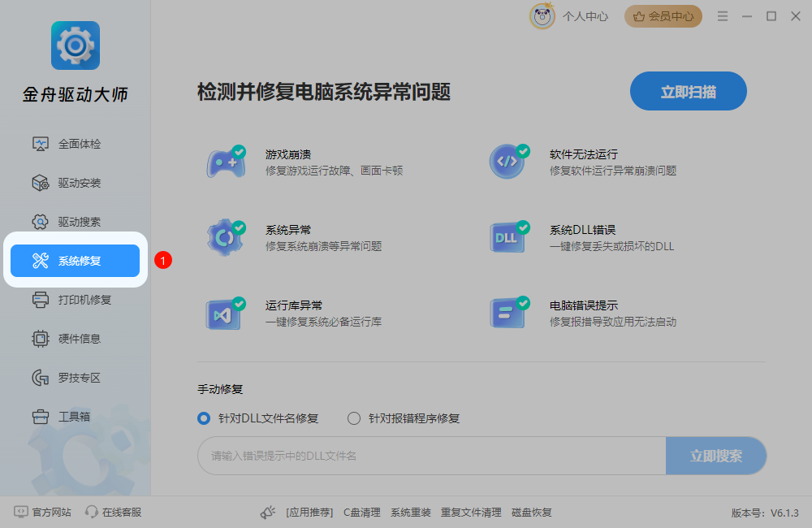Click the 系统DLL错误 DLL icon
This screenshot has height=528, width=812.
tap(510, 237)
